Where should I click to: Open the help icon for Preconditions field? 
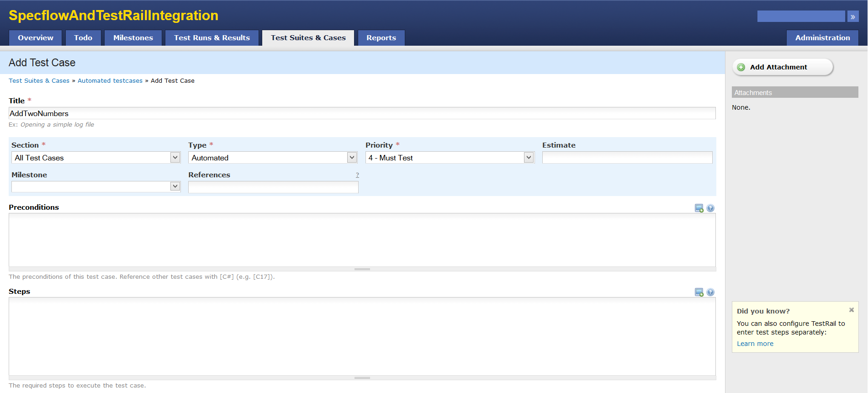(x=710, y=208)
